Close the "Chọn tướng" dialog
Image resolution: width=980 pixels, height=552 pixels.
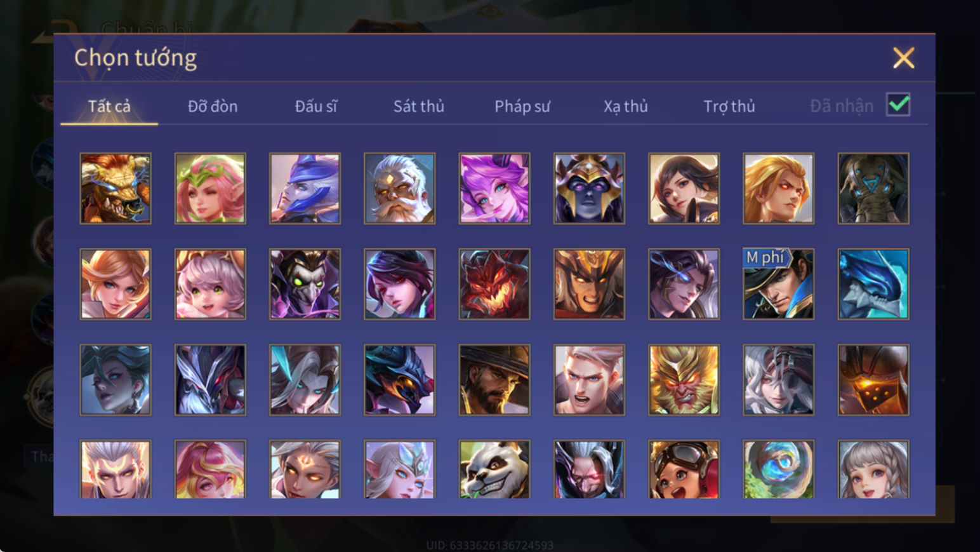tap(904, 58)
